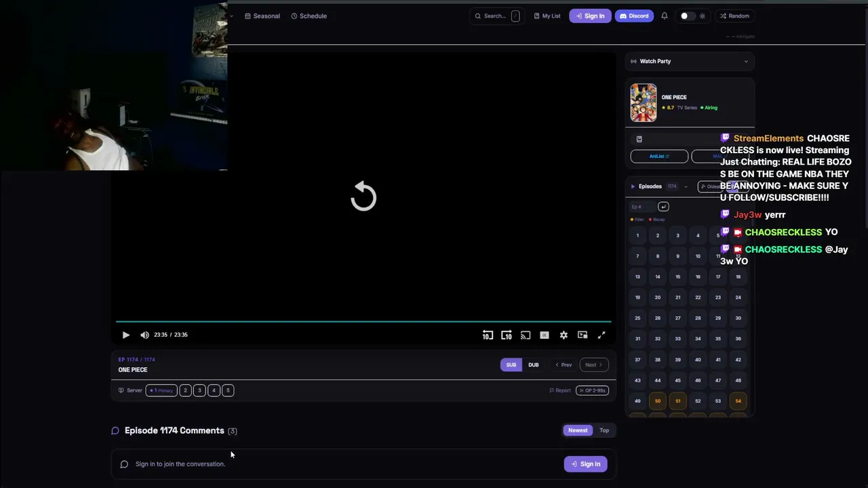Select episode 52
The height and width of the screenshot is (488, 868).
pyautogui.click(x=698, y=401)
